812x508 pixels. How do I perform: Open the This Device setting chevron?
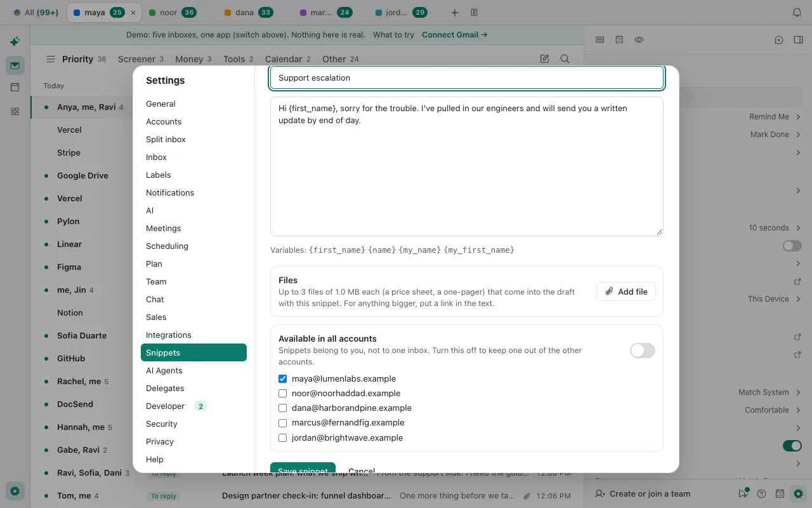(x=798, y=299)
